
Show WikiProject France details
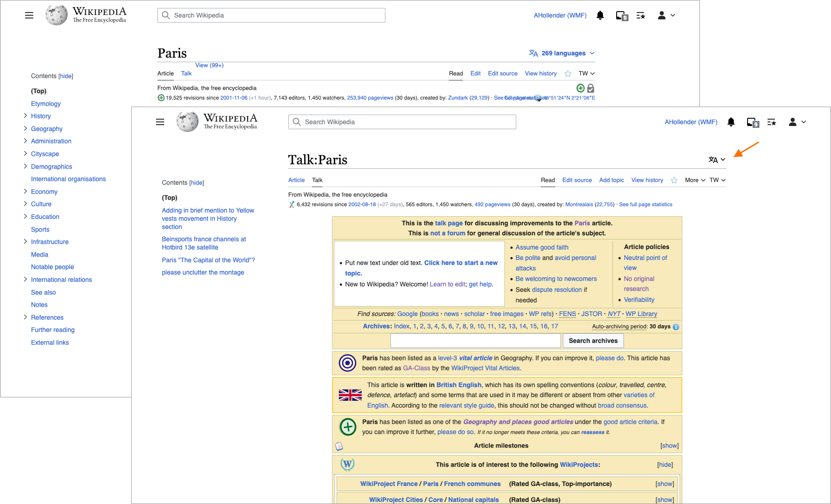point(664,484)
